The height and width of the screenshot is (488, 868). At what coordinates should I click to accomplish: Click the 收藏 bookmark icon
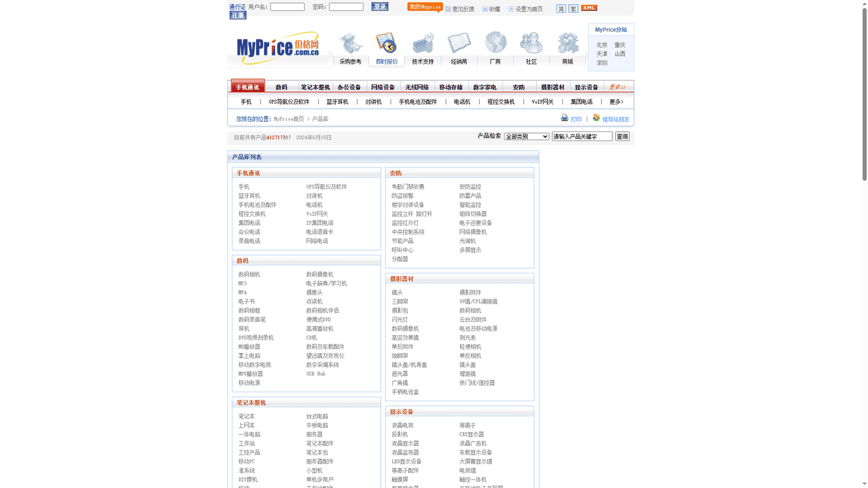tap(485, 9)
